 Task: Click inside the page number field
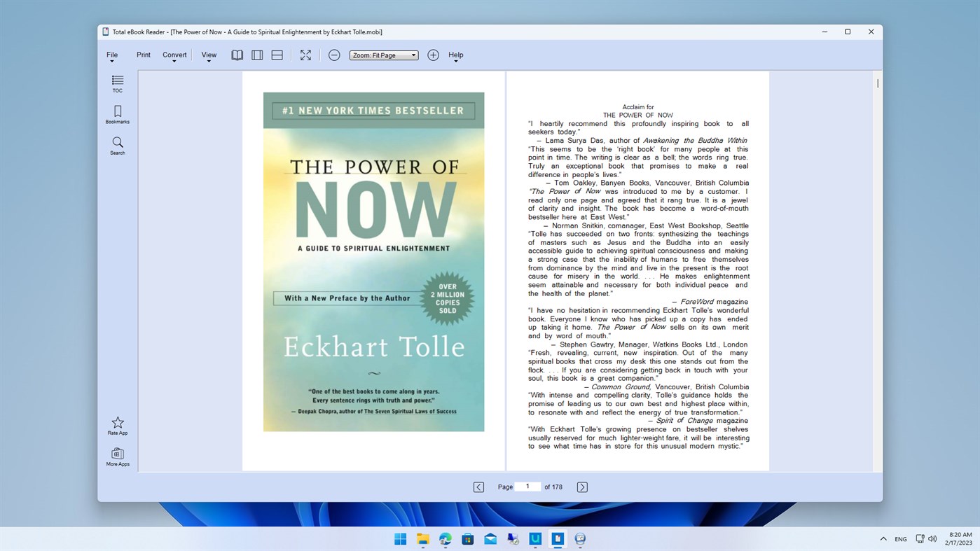(527, 487)
